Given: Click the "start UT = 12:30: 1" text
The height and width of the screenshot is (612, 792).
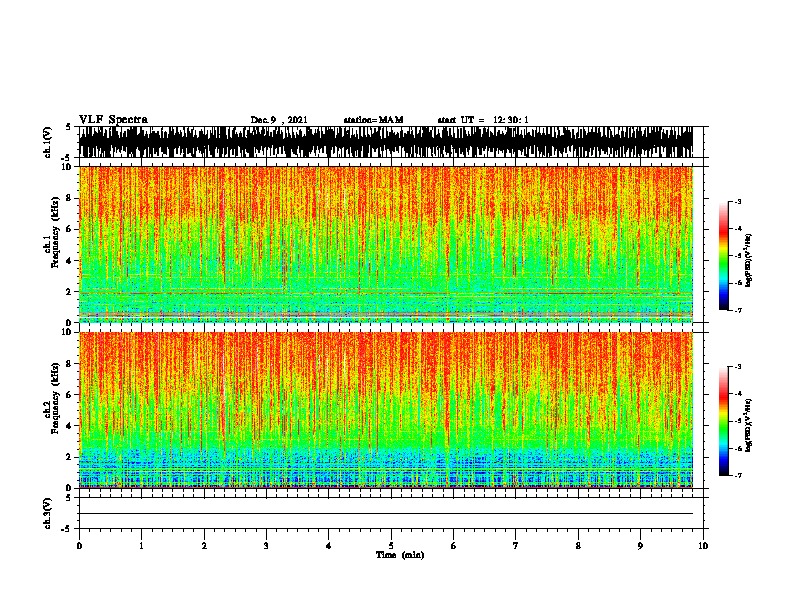Looking at the screenshot, I should click(483, 120).
